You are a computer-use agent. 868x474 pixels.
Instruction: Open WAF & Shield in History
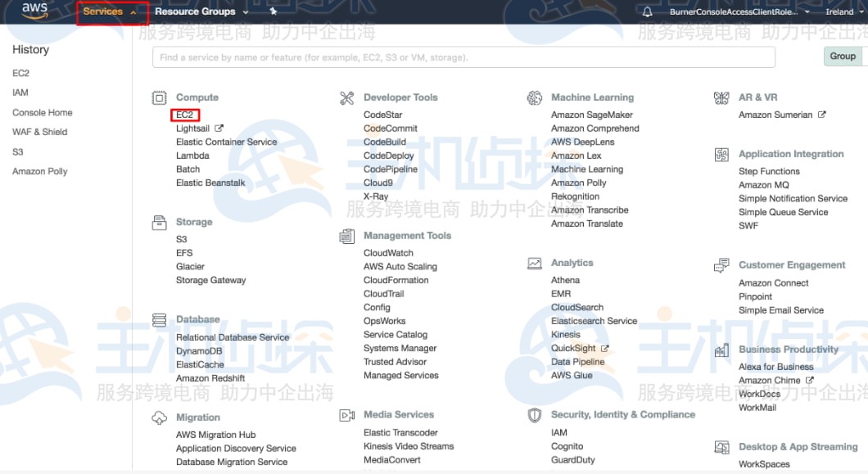(40, 132)
